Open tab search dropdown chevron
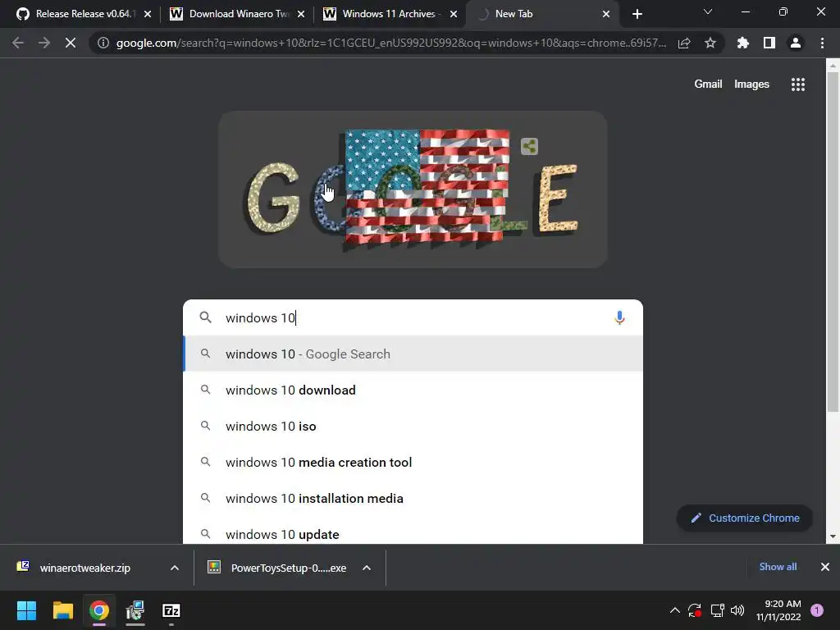 tap(708, 11)
